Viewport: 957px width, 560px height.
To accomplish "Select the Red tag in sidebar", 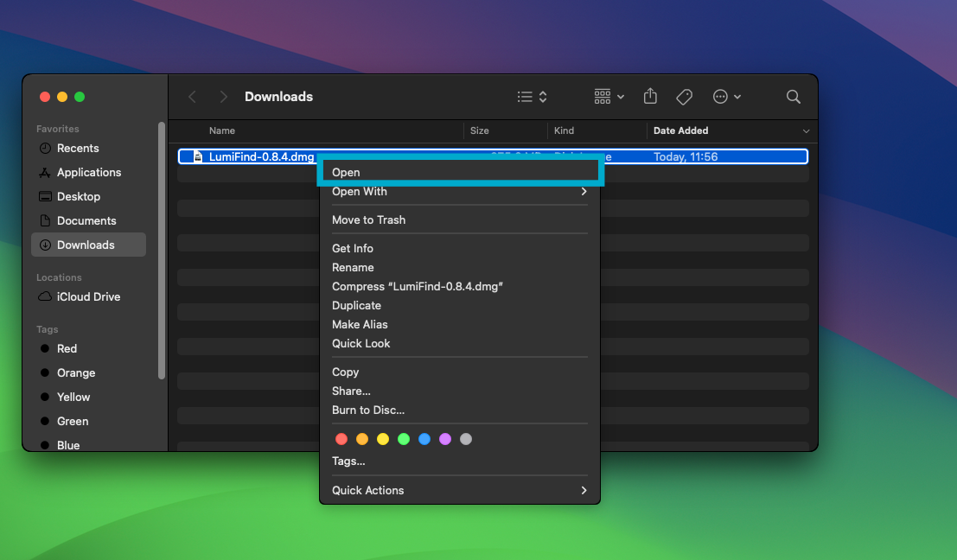I will click(x=88, y=348).
